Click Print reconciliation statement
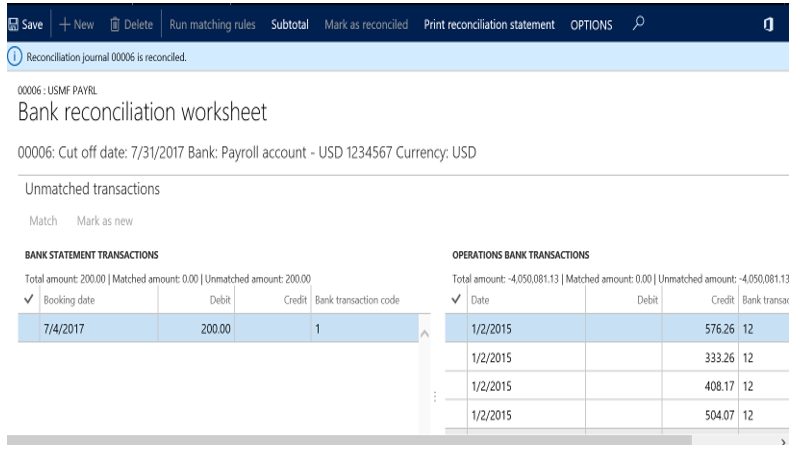The height and width of the screenshot is (451, 802). pyautogui.click(x=489, y=24)
